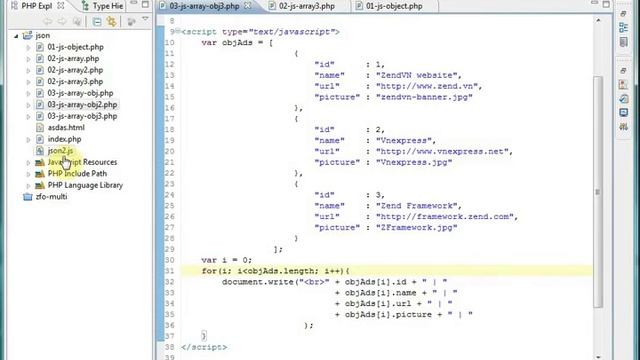The height and width of the screenshot is (360, 640).
Task: Expand 03-js-array-obj3.php tree node
Action: (28, 116)
